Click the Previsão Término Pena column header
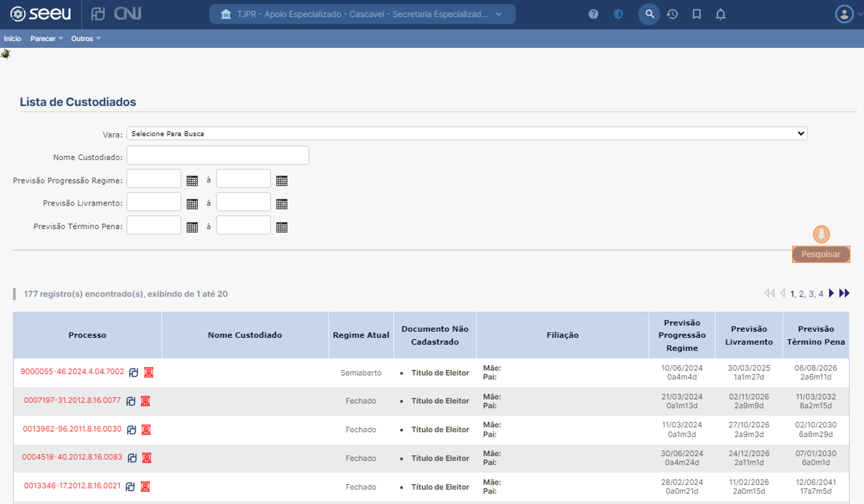864x504 pixels. (x=816, y=335)
